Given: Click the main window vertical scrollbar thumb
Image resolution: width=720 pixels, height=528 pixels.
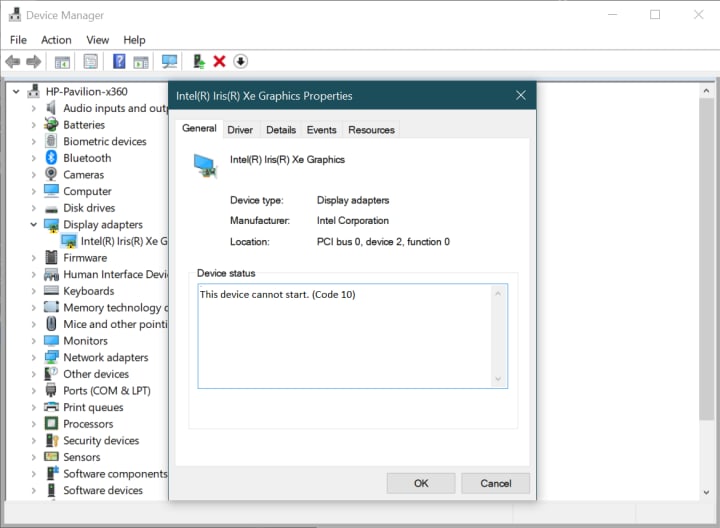Looking at the screenshot, I should pyautogui.click(x=706, y=259).
